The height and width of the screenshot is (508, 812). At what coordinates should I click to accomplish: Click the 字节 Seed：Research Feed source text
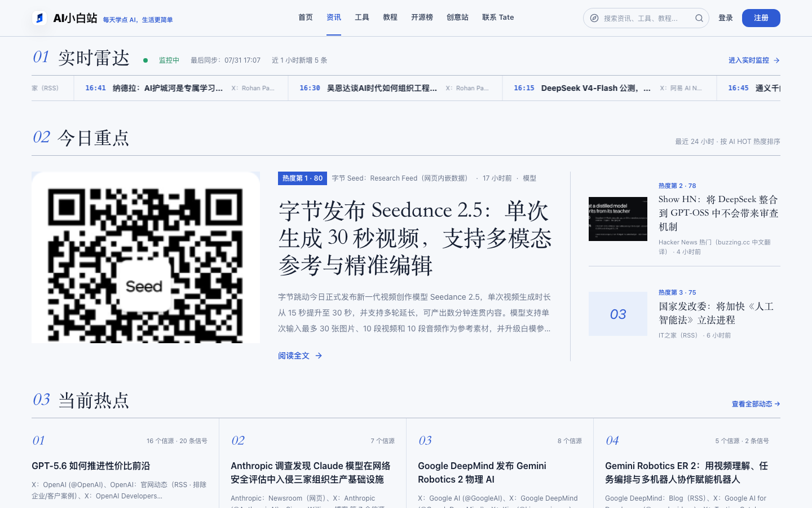click(401, 178)
